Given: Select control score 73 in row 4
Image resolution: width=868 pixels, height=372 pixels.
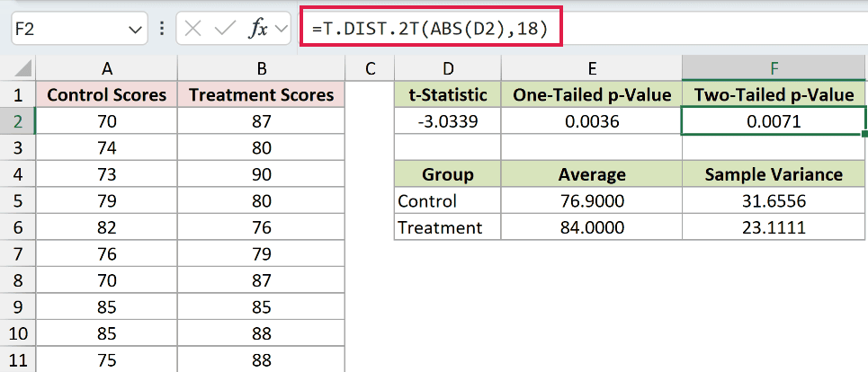Looking at the screenshot, I should pyautogui.click(x=107, y=174).
